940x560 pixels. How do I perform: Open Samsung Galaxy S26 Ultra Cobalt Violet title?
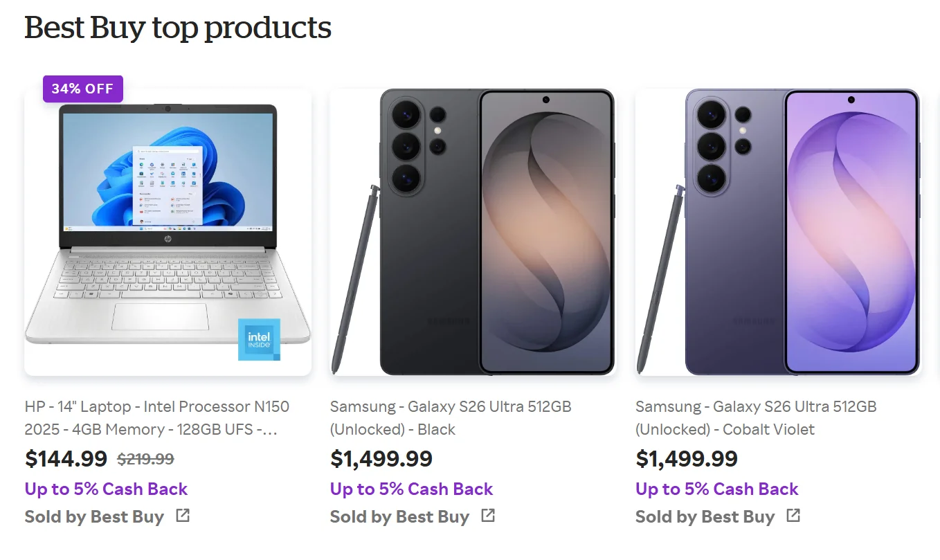click(x=756, y=417)
